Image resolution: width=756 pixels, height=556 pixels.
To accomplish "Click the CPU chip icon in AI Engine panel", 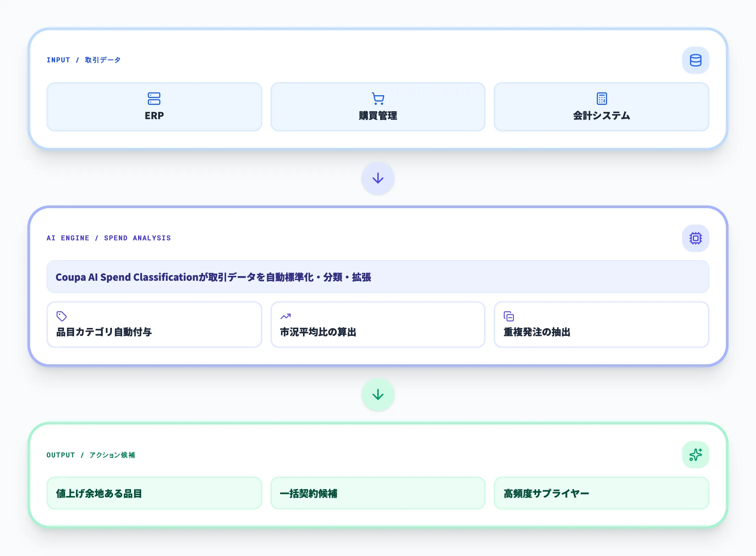I will coord(695,238).
